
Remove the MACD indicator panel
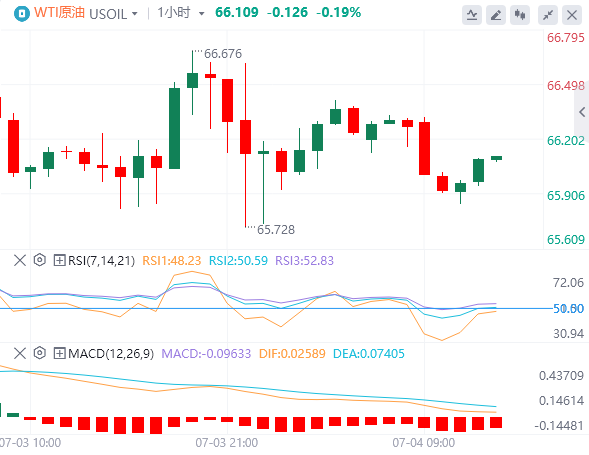coord(20,353)
